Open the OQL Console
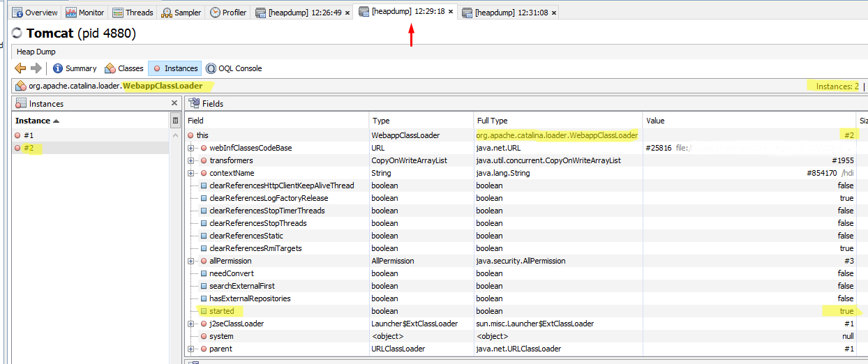Image resolution: width=868 pixels, height=364 pixels. click(x=234, y=68)
